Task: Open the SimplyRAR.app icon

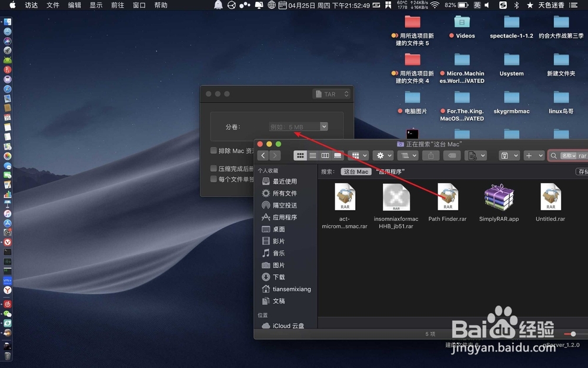Action: 498,197
